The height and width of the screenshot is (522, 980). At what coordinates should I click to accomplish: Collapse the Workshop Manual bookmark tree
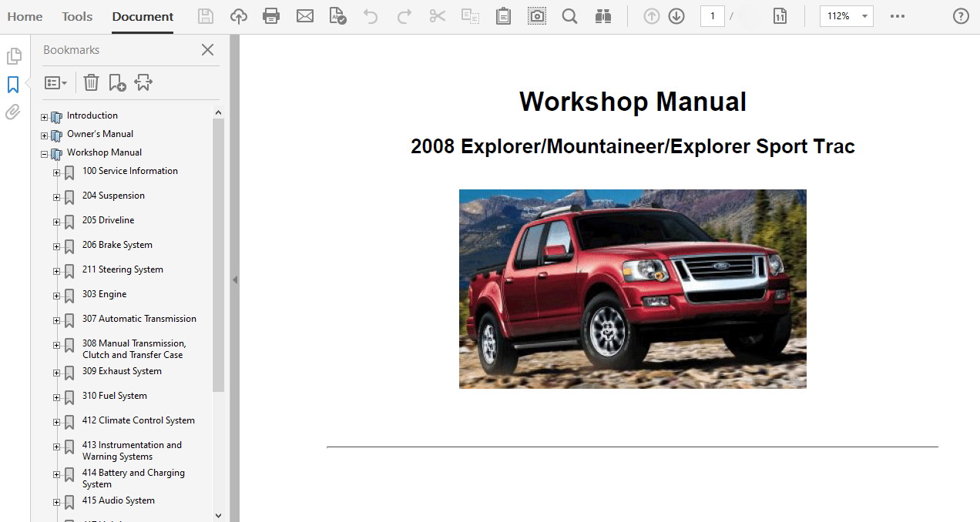click(x=45, y=154)
